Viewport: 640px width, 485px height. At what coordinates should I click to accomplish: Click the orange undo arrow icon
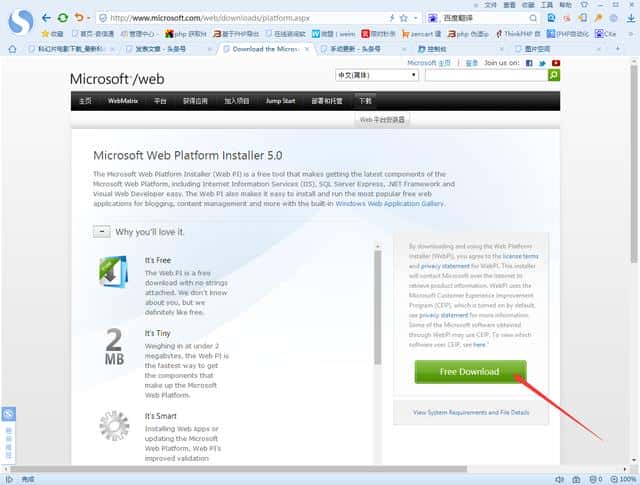(x=79, y=18)
